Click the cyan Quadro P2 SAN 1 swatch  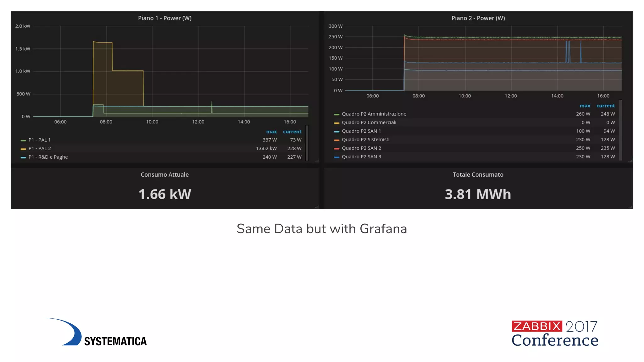336,131
